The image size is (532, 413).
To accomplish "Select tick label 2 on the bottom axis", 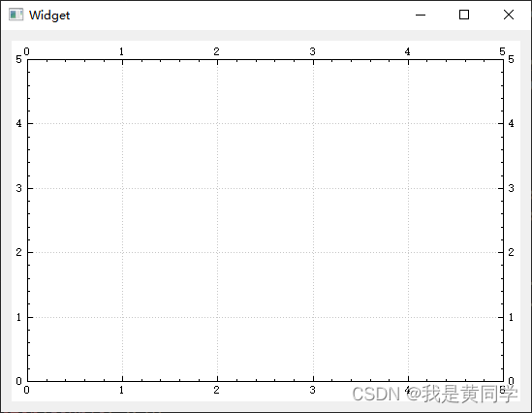I will point(216,390).
